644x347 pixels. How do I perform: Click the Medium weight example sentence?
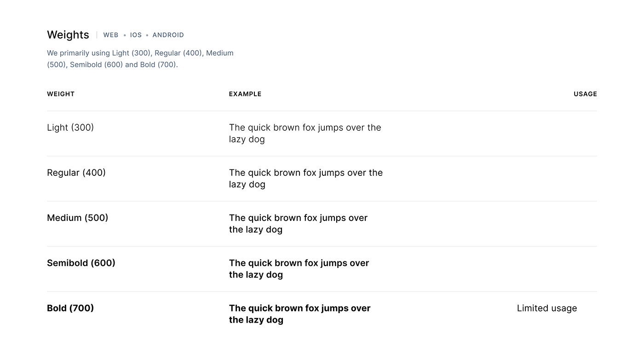click(x=299, y=224)
